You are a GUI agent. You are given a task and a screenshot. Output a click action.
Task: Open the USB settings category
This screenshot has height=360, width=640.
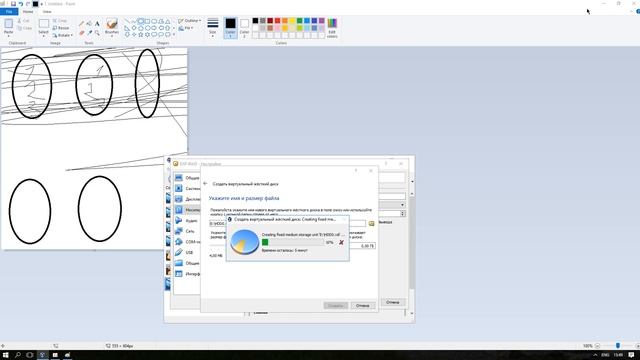pos(184,252)
